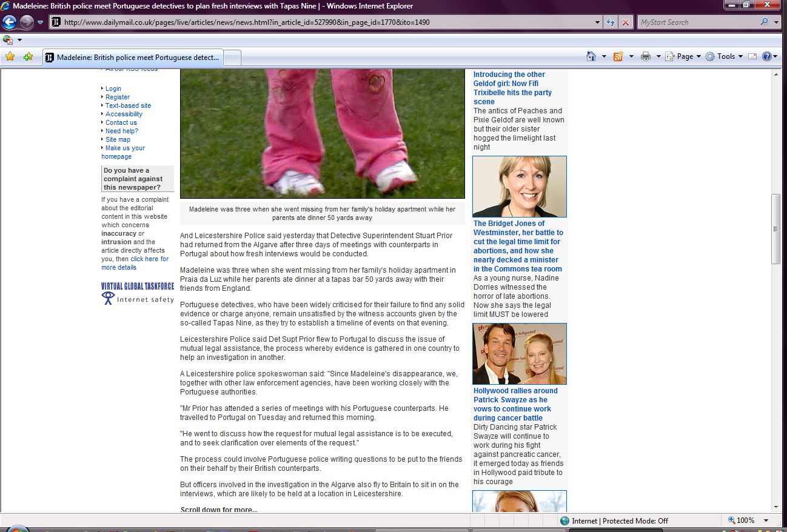The height and width of the screenshot is (532, 787).
Task: Click the RSS feeds icon
Action: tap(618, 56)
